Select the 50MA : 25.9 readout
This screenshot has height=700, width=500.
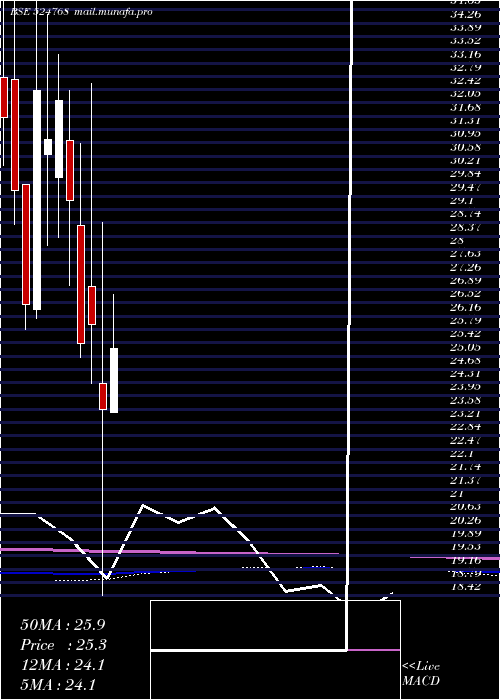[63, 625]
